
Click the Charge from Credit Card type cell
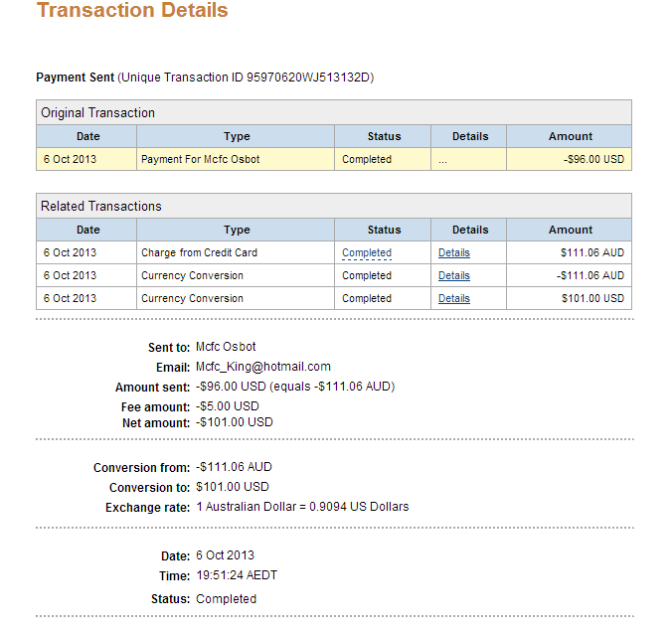tap(236, 252)
